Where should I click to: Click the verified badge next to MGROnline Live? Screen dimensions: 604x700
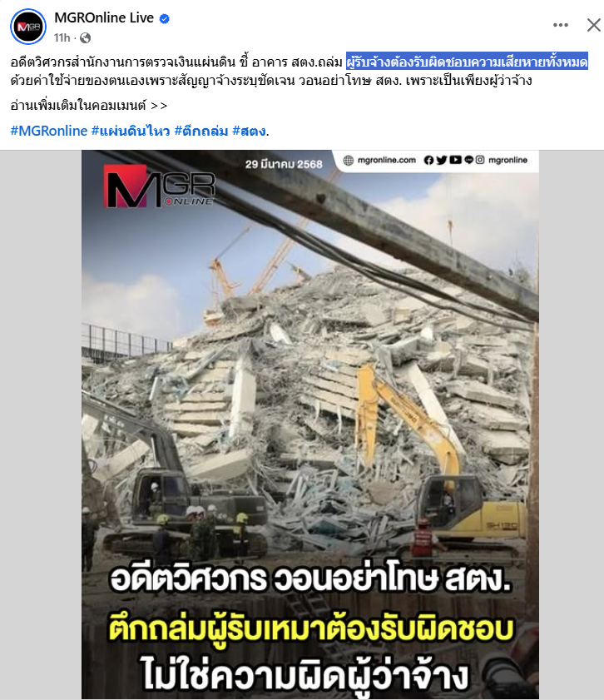click(x=165, y=19)
